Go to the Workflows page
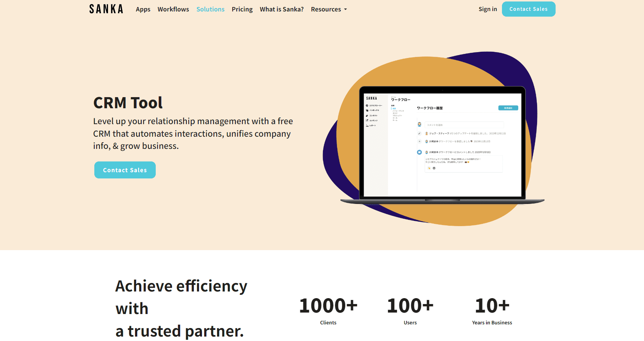The width and height of the screenshot is (644, 341). [x=173, y=9]
